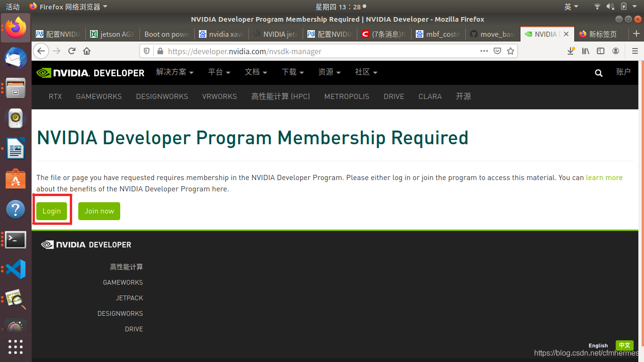Image resolution: width=644 pixels, height=362 pixels.
Task: Toggle the sidebar view icon
Action: tap(601, 51)
